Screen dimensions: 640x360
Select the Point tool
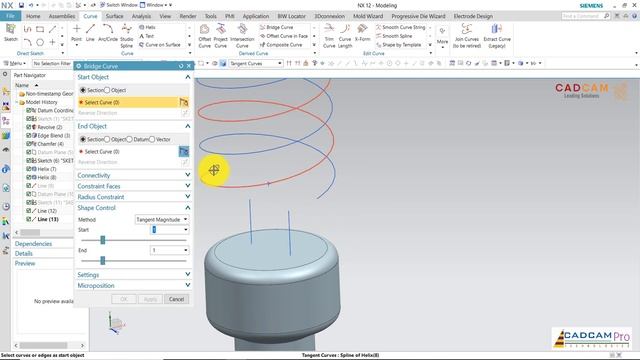pos(76,33)
